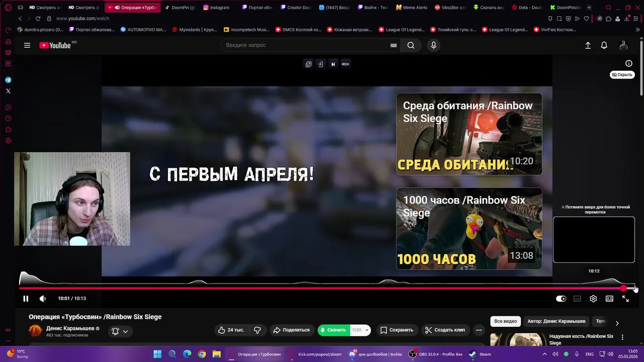
Task: Click the info card icon on video
Action: (629, 63)
